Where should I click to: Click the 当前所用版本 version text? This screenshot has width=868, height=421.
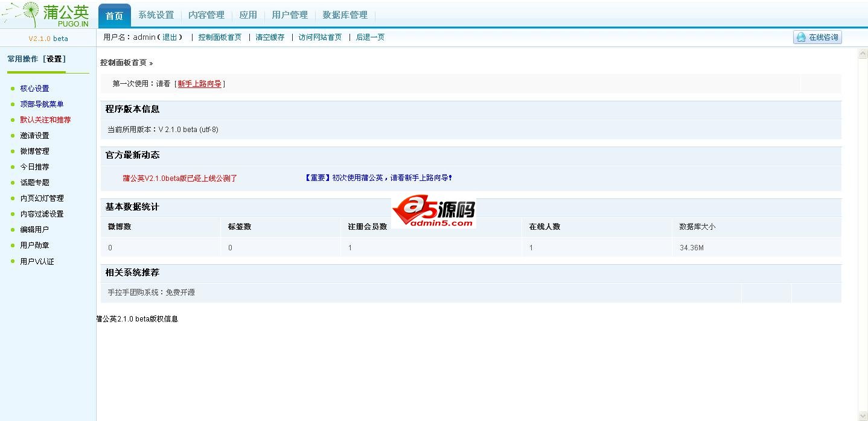(x=163, y=130)
